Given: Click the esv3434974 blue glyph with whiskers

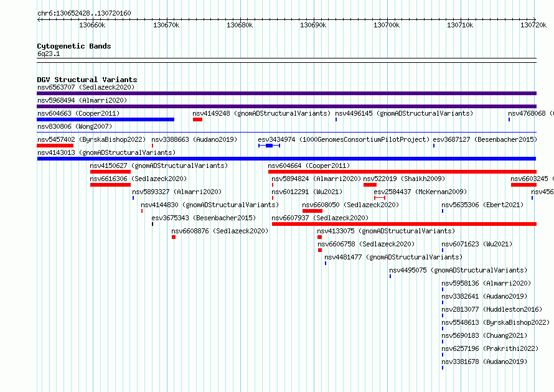Looking at the screenshot, I should [270, 146].
